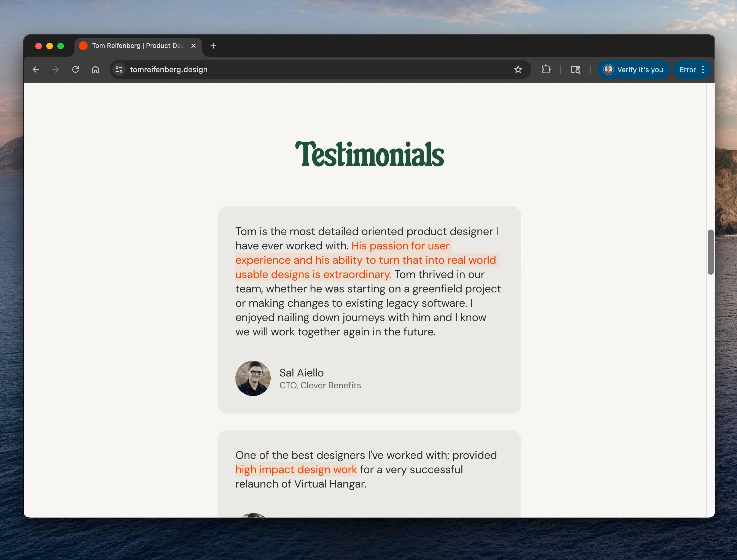The width and height of the screenshot is (737, 560).
Task: Go to the browser home page
Action: coord(95,69)
